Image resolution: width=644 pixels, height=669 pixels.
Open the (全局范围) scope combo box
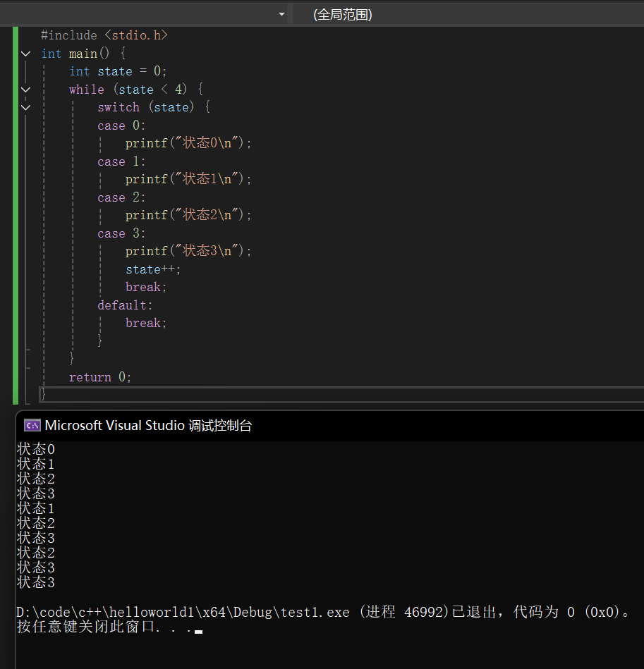point(468,15)
